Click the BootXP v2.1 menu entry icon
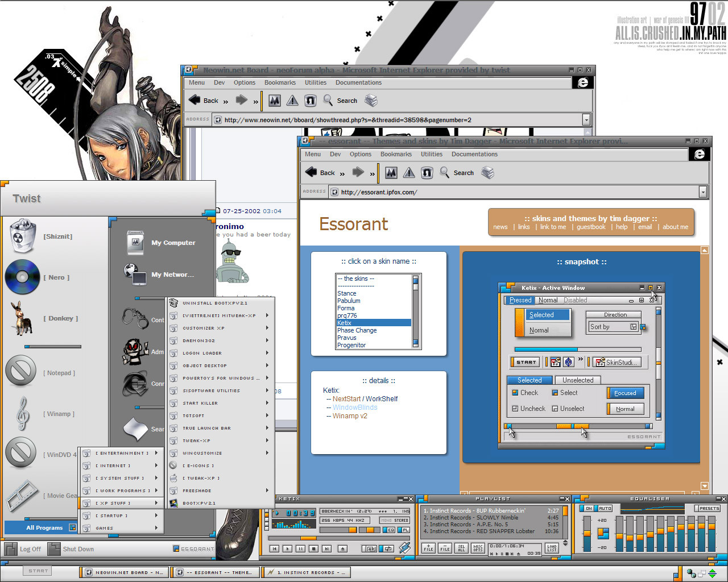Image resolution: width=728 pixels, height=582 pixels. (x=173, y=503)
